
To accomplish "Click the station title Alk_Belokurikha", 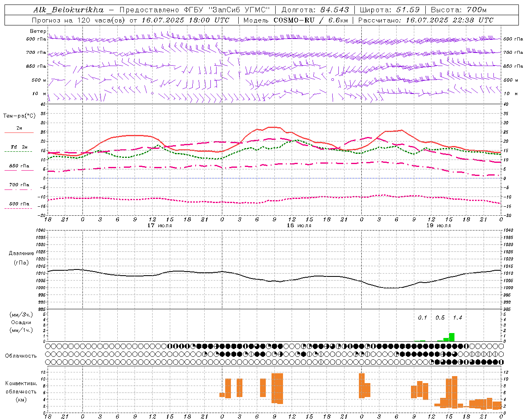I will point(68,10).
